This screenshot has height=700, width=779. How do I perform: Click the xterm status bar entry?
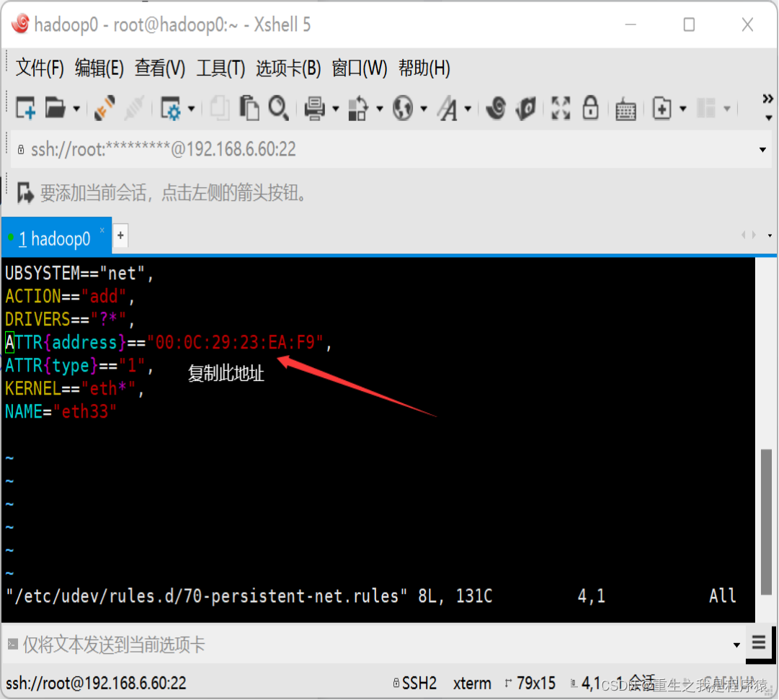tap(472, 683)
